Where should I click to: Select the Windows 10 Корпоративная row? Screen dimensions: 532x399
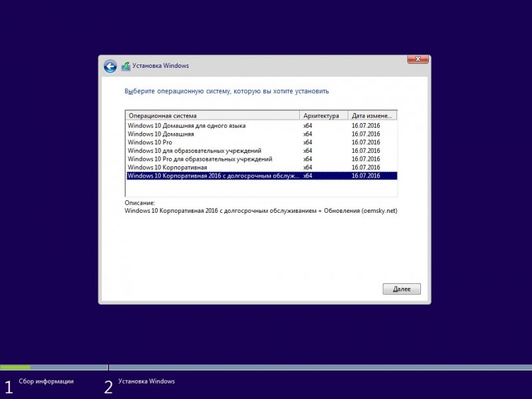click(x=261, y=168)
